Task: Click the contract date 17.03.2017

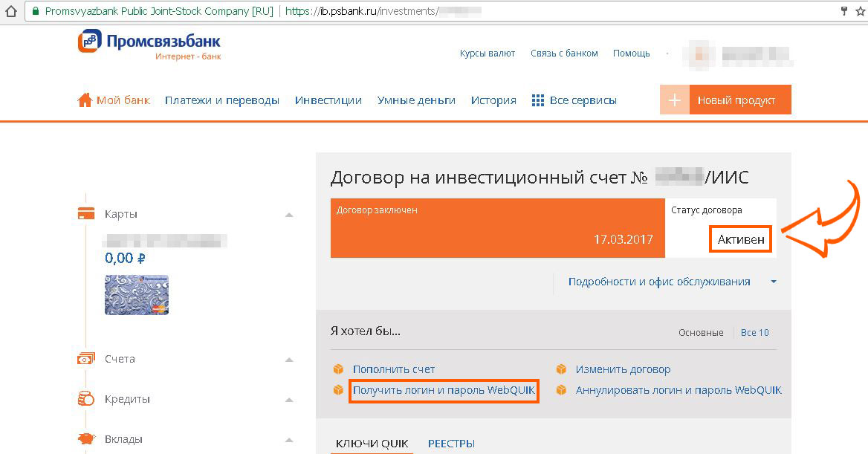Action: (x=624, y=240)
